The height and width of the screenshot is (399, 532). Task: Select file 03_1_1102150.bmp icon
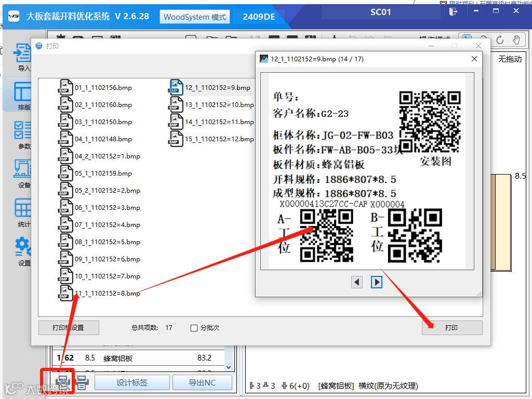pyautogui.click(x=65, y=122)
